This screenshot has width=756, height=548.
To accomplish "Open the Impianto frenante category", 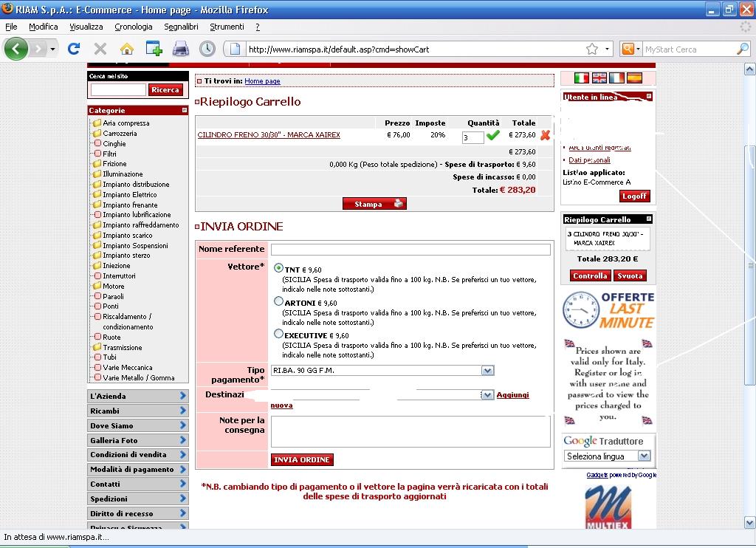I will point(130,205).
